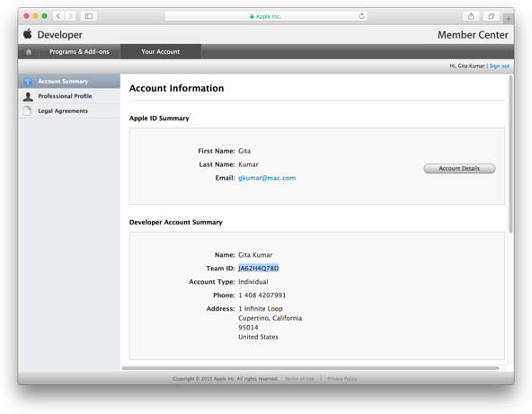Screen dimensions: 532x414
Task: Toggle the Safari sidebar icon
Action: point(89,16)
